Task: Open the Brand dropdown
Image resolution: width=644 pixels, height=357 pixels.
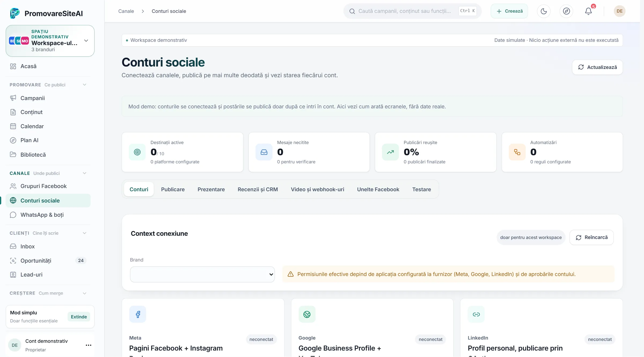Action: click(202, 274)
